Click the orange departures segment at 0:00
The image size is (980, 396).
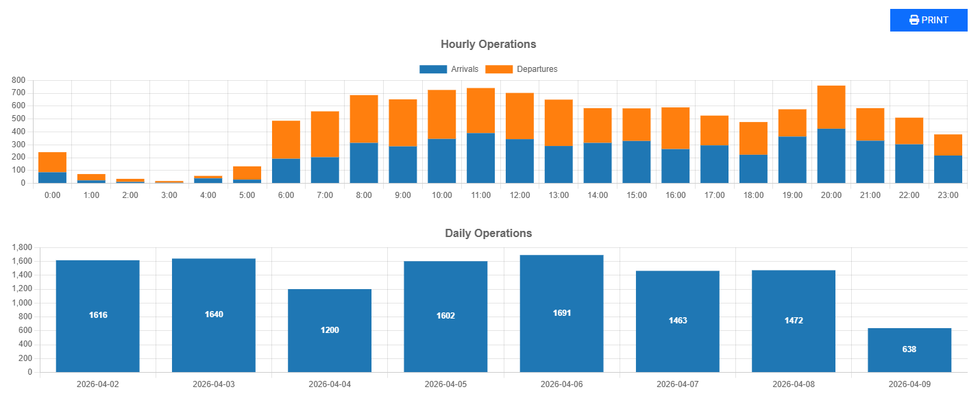pos(52,162)
